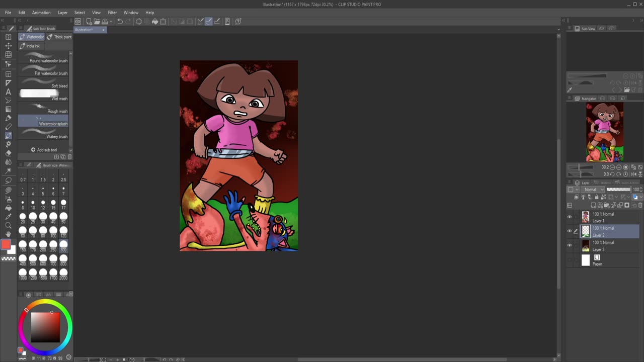Select the Move layer tool
644x362 pixels.
(x=8, y=46)
